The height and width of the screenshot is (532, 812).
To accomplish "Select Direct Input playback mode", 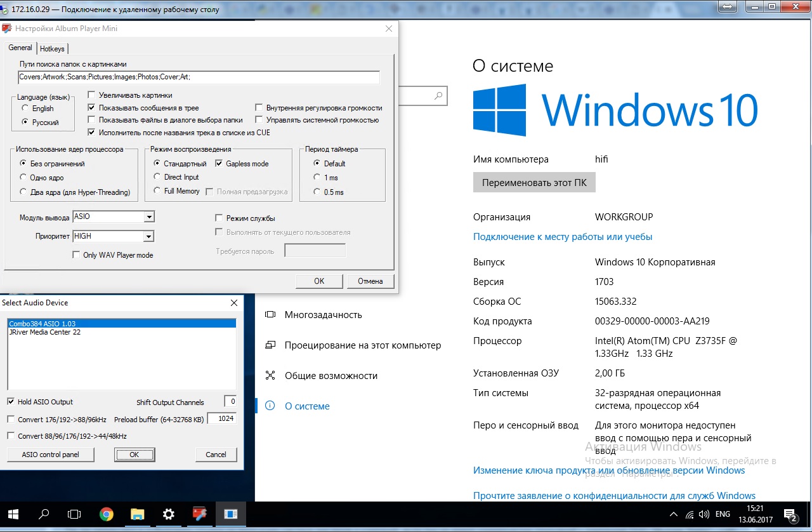I will coord(157,177).
